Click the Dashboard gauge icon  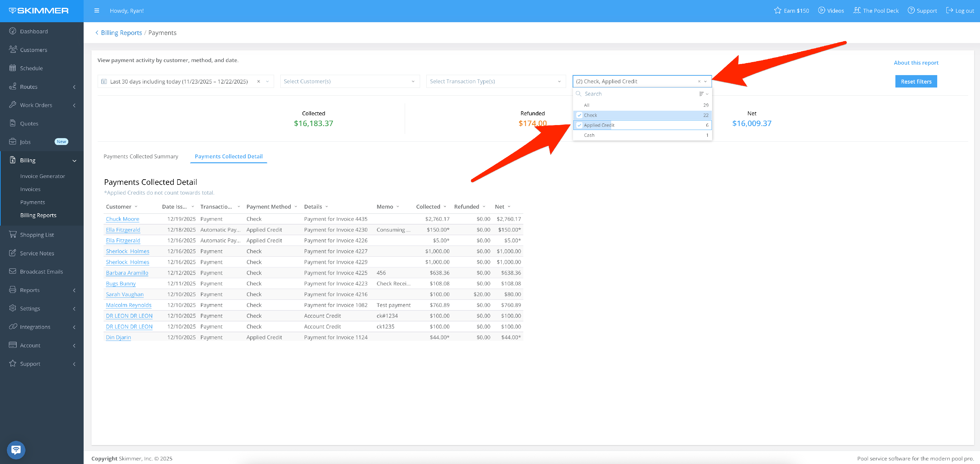point(12,31)
